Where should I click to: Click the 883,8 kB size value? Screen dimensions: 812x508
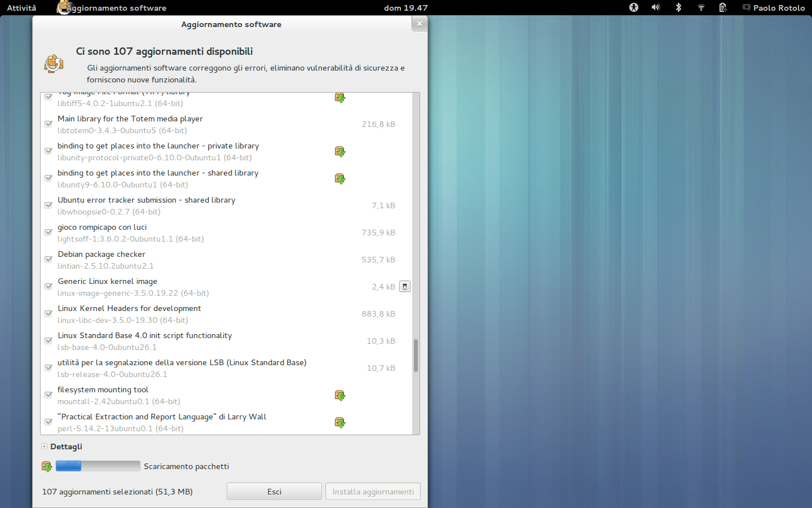point(378,314)
